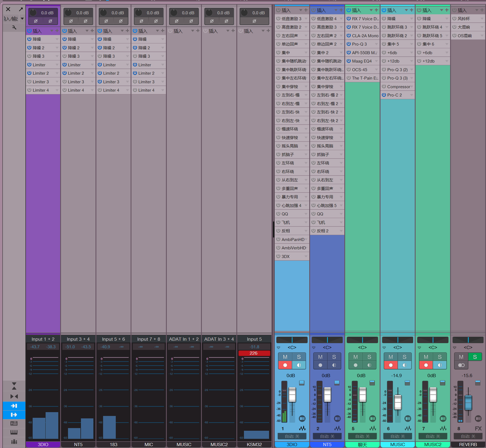
Task: Select KSM32 input channel name label
Action: coord(254,444)
